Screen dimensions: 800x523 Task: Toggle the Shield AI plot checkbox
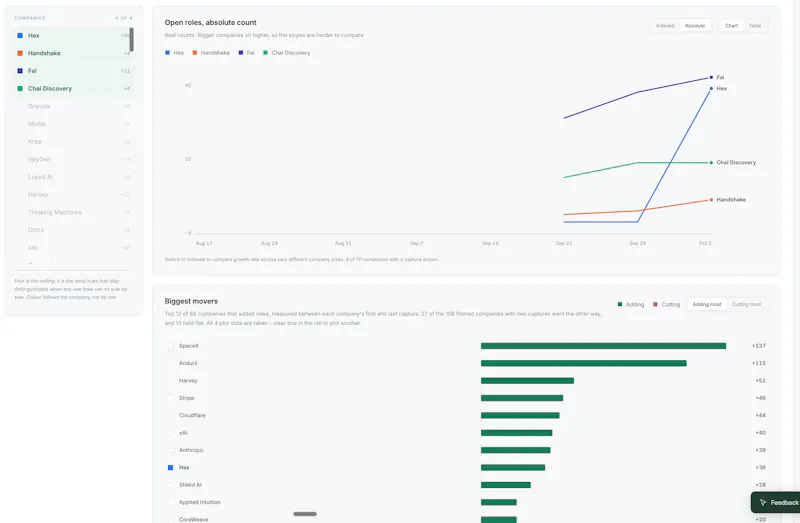tap(170, 485)
